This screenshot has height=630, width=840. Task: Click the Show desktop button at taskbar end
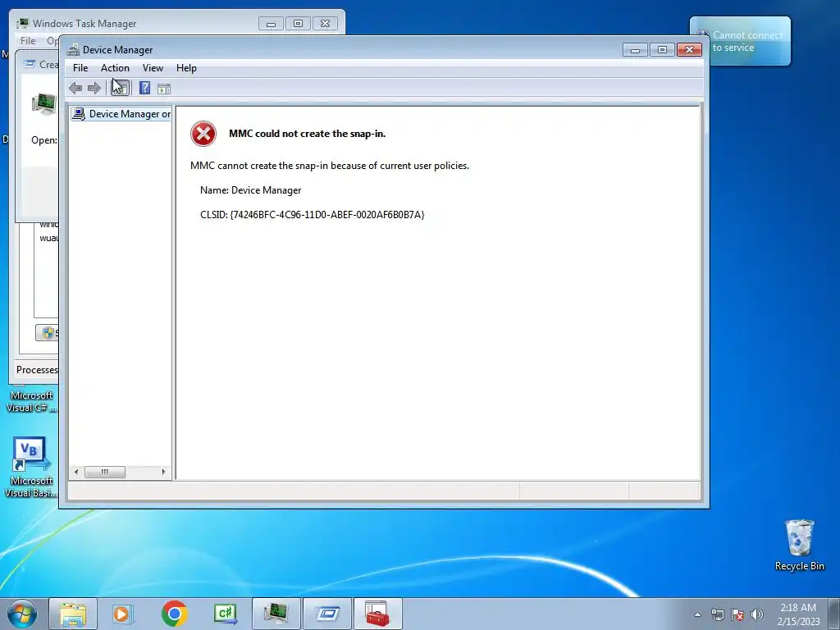[834, 614]
